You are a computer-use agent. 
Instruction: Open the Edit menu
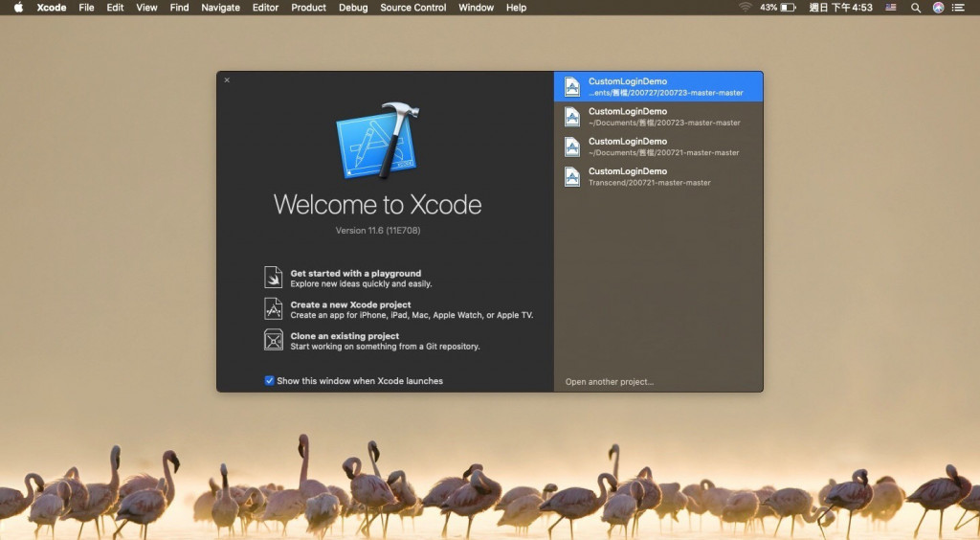[x=115, y=8]
